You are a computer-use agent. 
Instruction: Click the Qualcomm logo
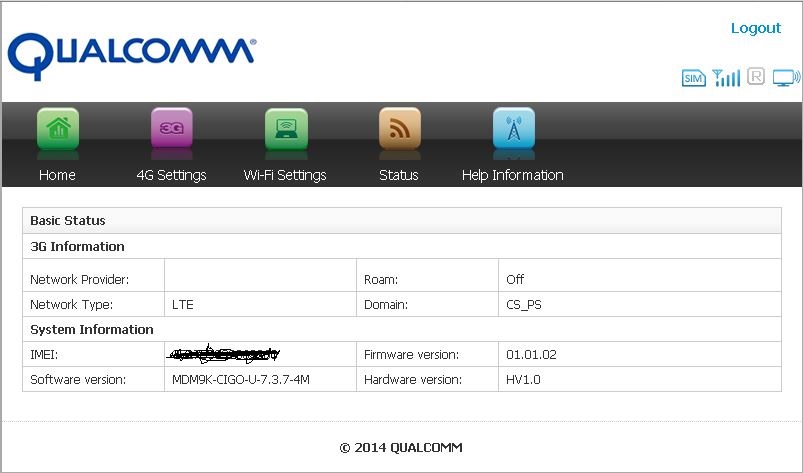[132, 56]
